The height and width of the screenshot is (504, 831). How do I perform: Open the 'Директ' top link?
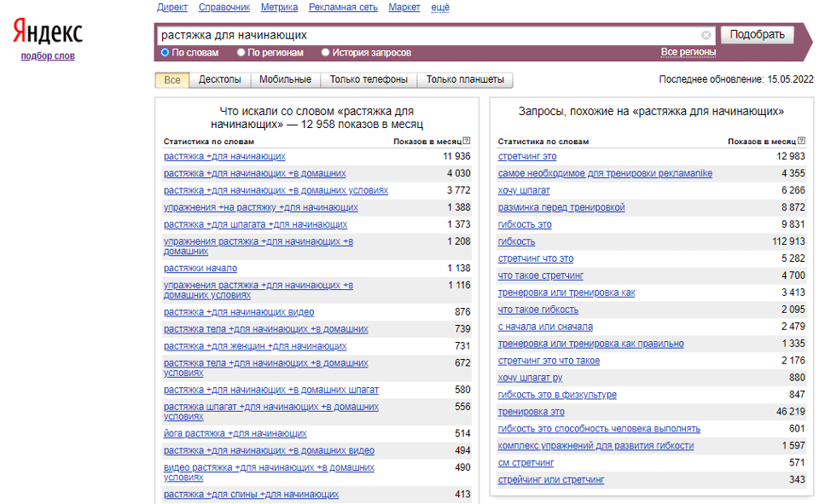172,8
